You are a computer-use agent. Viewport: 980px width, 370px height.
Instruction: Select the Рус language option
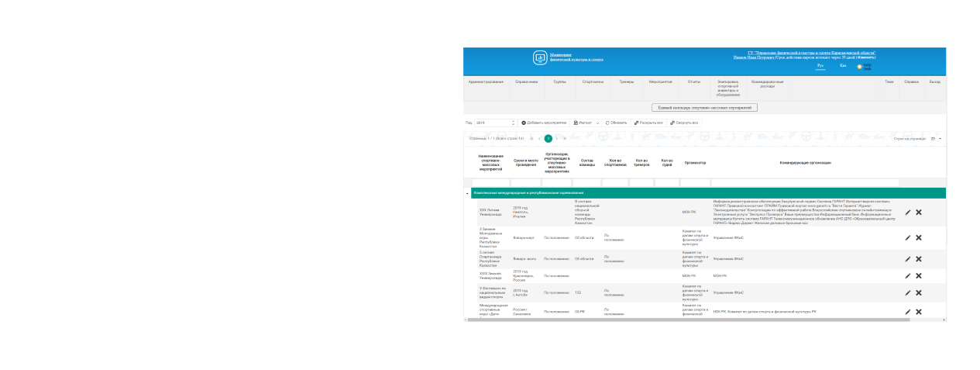(x=820, y=66)
